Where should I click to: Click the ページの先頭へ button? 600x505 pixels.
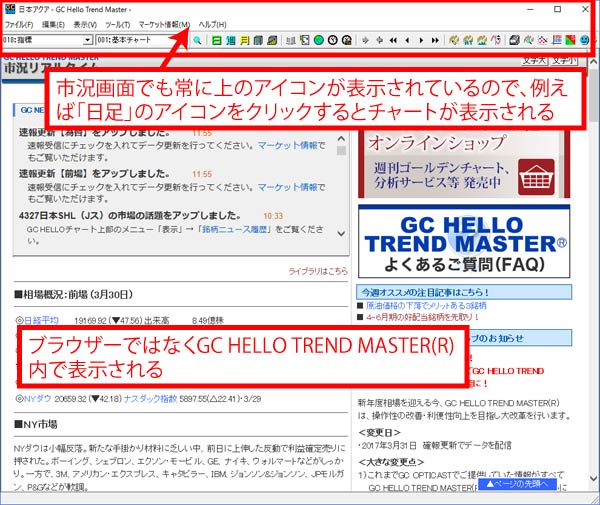tap(517, 484)
